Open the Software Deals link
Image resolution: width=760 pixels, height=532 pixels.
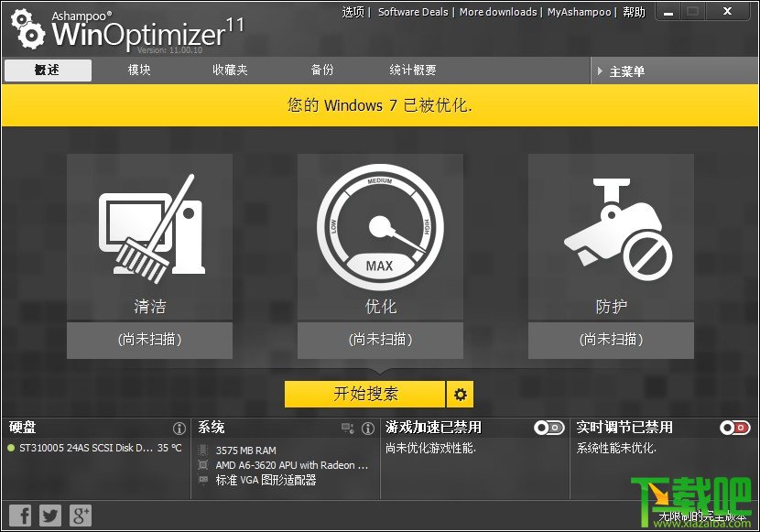tap(413, 12)
